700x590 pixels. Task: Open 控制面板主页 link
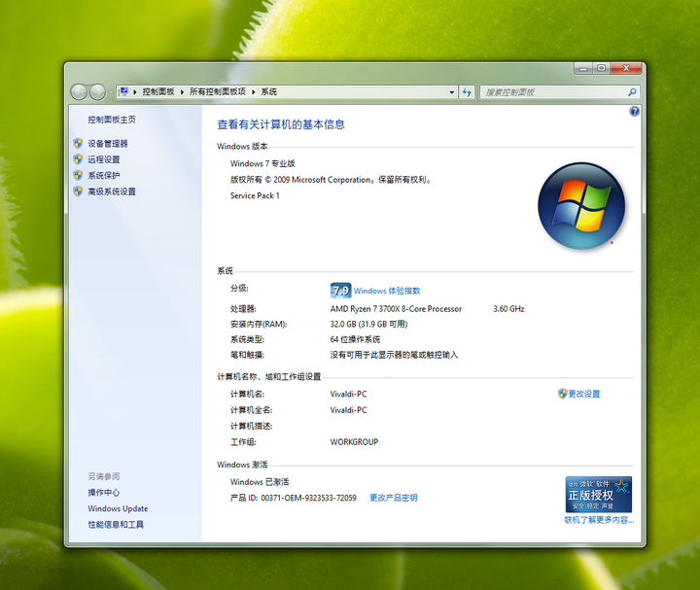pos(112,120)
